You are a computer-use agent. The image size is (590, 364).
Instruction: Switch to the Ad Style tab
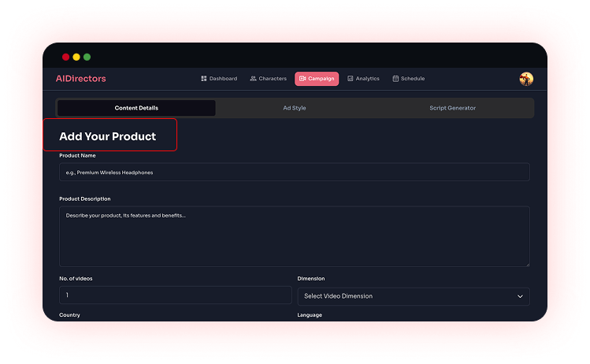[295, 108]
